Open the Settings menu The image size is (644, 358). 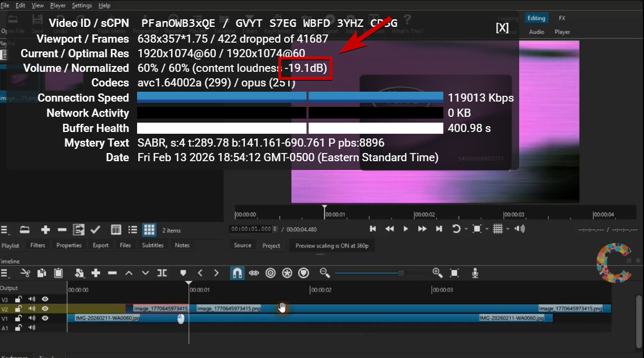point(82,5)
